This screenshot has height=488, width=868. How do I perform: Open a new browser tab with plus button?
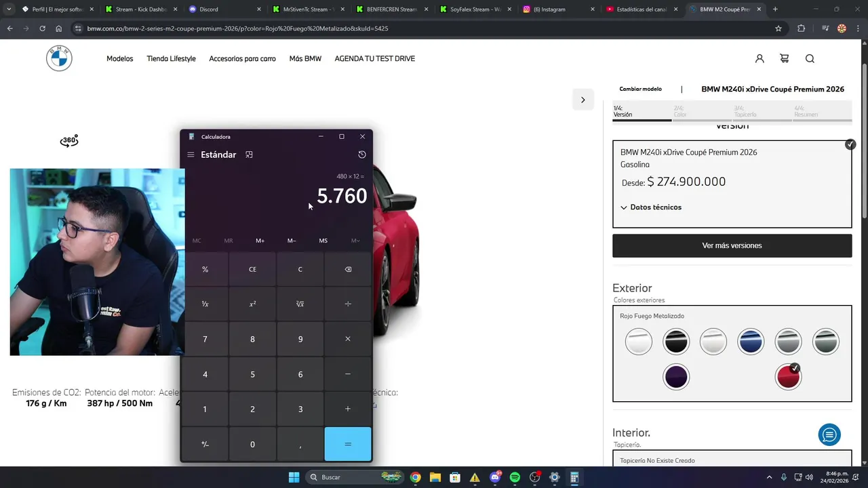[775, 9]
